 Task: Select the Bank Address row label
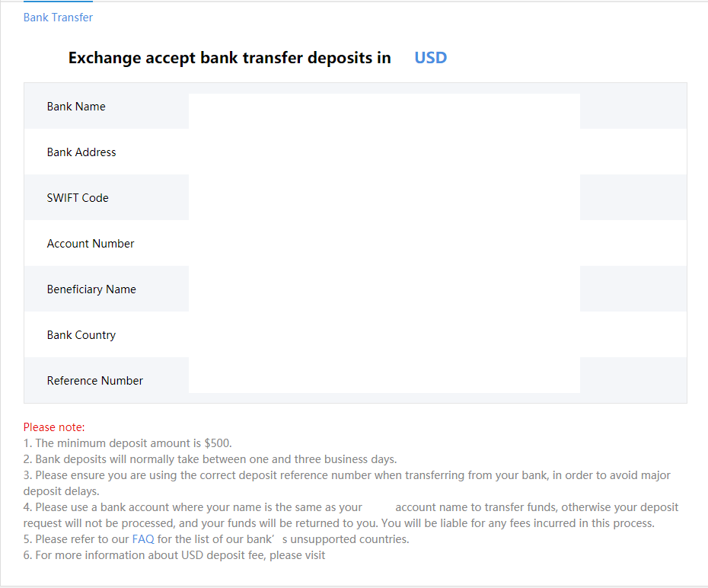pyautogui.click(x=81, y=152)
